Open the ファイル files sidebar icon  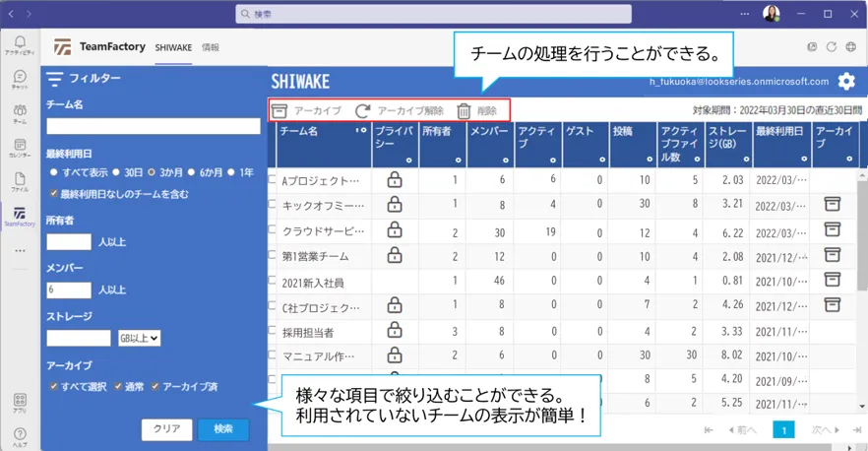click(19, 181)
